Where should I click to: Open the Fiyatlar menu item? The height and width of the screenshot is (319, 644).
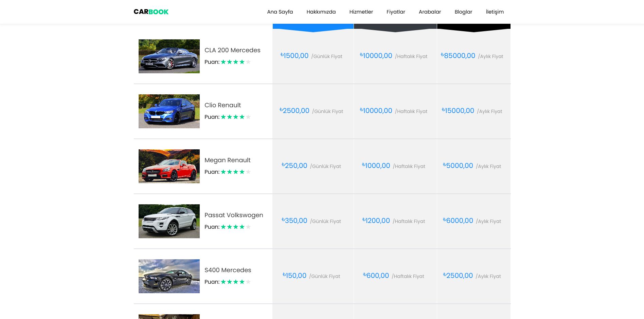pyautogui.click(x=395, y=12)
